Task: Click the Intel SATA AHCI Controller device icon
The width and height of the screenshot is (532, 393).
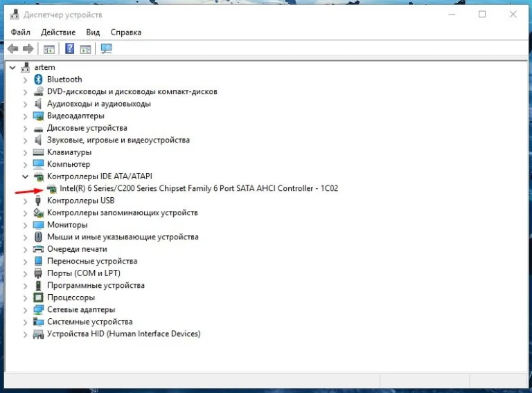Action: (x=51, y=189)
